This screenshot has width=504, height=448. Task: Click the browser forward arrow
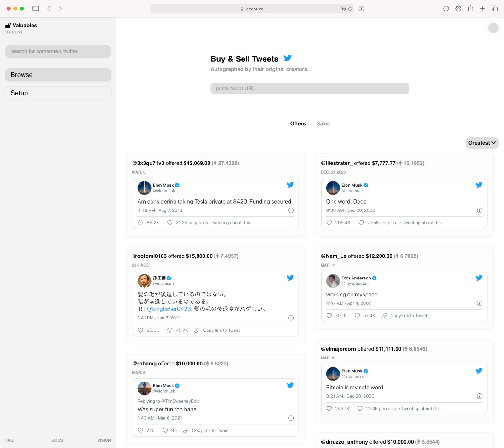click(x=60, y=9)
